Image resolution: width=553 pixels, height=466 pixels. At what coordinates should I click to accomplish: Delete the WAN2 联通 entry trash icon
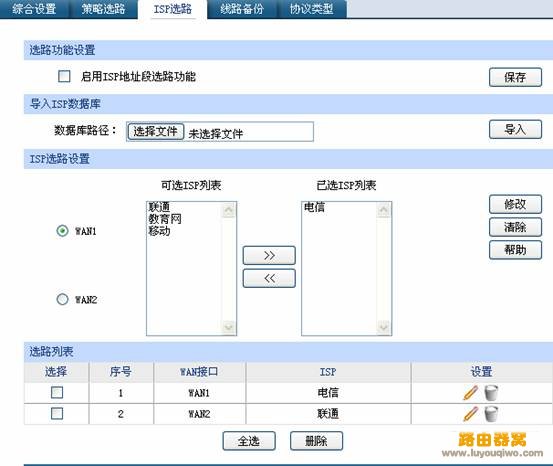point(491,414)
